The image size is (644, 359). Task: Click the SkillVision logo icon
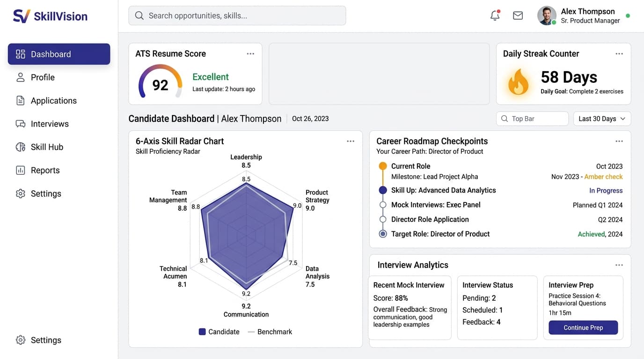click(22, 16)
